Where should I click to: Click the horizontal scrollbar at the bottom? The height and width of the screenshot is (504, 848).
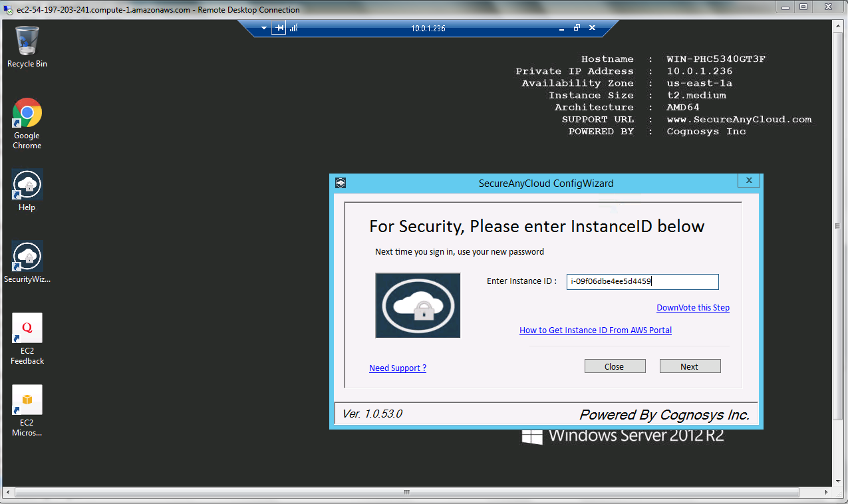[406, 493]
